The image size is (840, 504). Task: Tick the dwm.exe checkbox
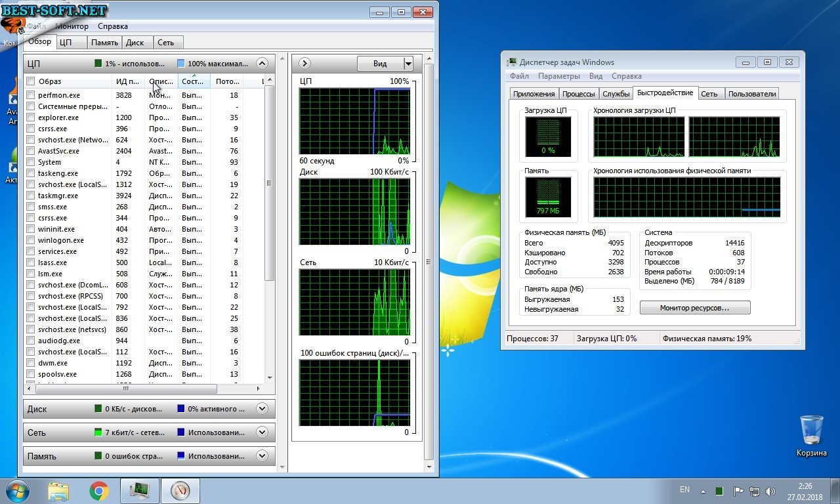(31, 363)
